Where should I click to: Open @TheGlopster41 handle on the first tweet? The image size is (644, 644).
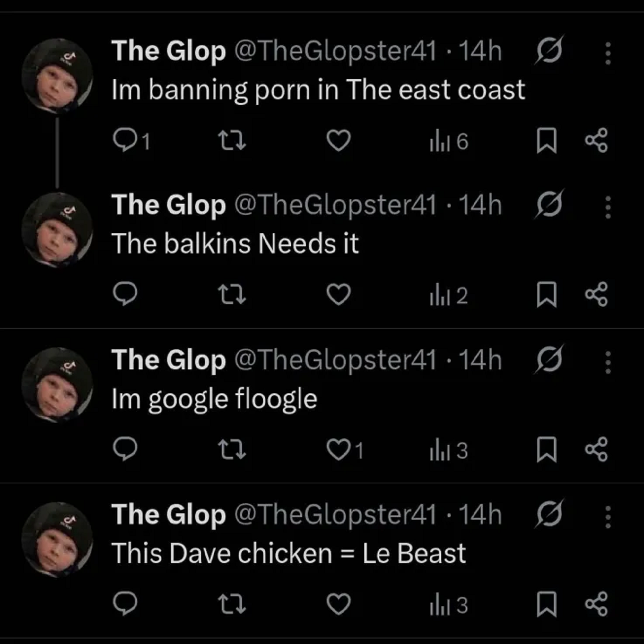pyautogui.click(x=335, y=51)
